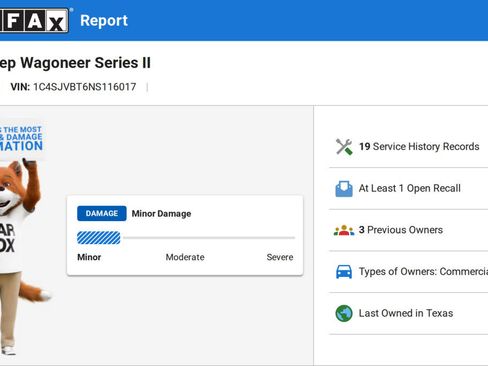
Task: Click the damage information banner text
Action: click(21, 138)
